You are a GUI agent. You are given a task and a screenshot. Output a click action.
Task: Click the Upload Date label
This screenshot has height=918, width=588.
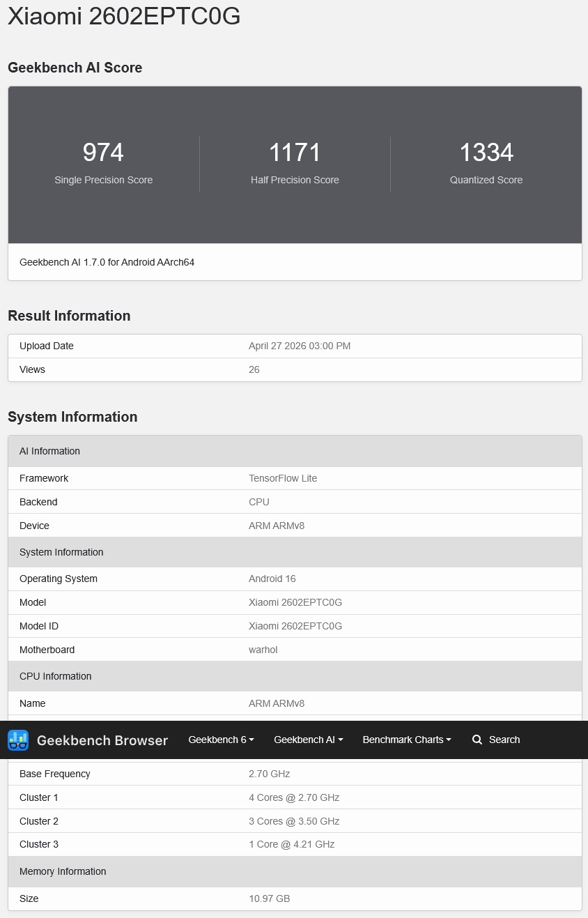[x=47, y=346]
